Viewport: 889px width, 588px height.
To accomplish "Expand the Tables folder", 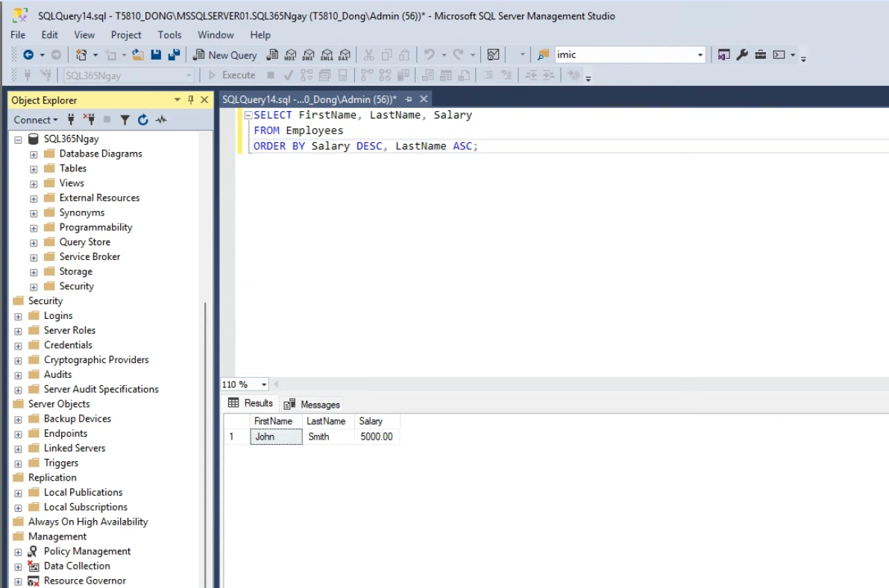I will click(x=34, y=169).
